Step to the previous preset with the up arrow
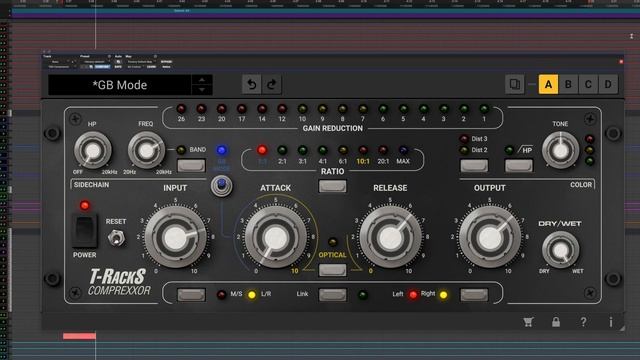640x360 pixels. (202, 80)
